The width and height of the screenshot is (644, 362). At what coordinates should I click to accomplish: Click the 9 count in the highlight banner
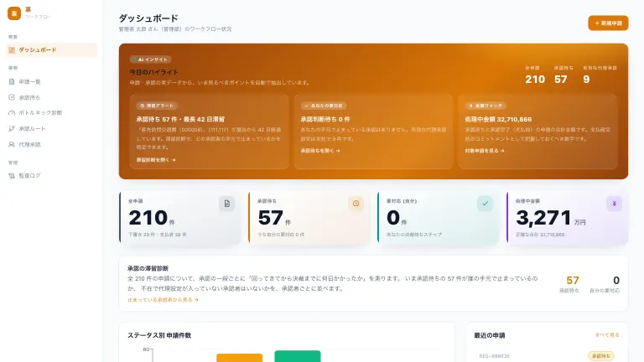[586, 80]
